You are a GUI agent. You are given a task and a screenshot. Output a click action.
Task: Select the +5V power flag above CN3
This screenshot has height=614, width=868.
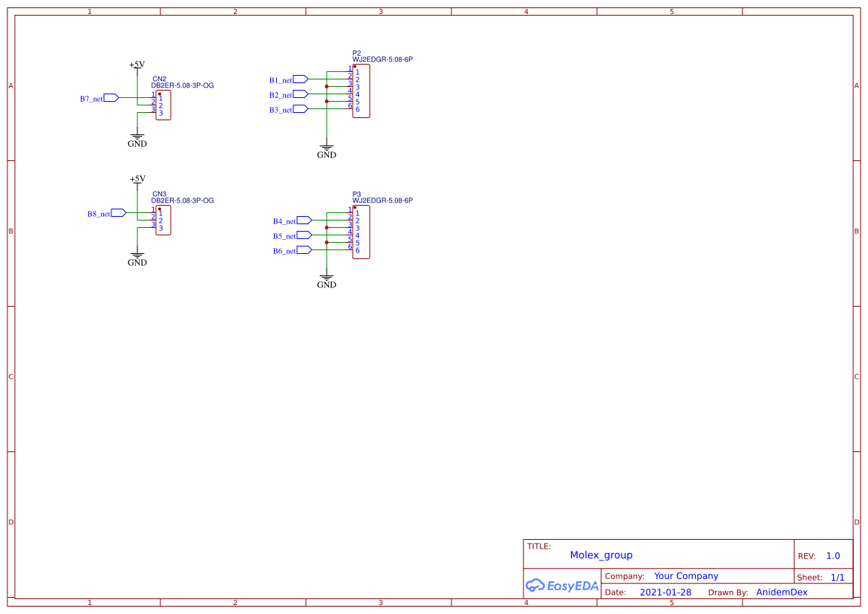click(x=137, y=180)
